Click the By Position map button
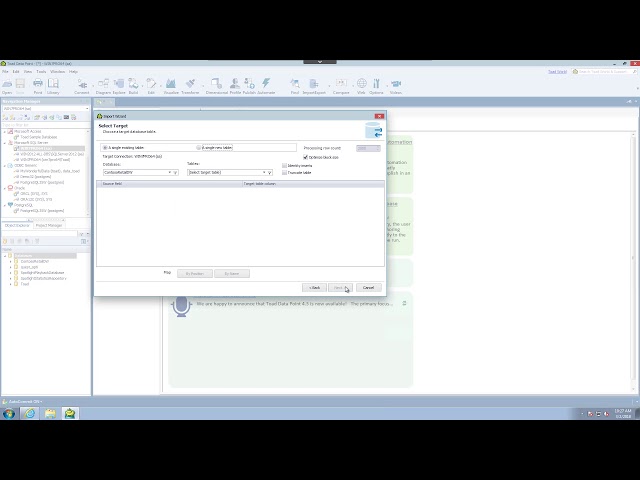This screenshot has height=480, width=640. coord(195,273)
